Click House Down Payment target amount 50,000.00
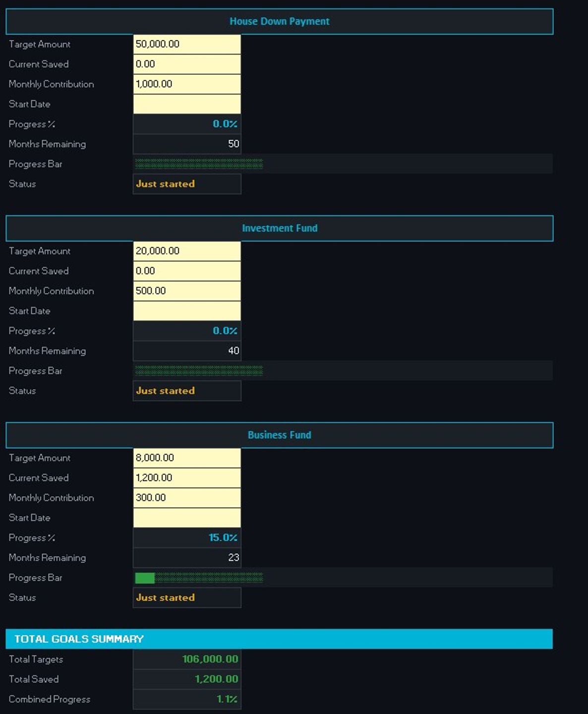588x714 pixels. (x=187, y=44)
